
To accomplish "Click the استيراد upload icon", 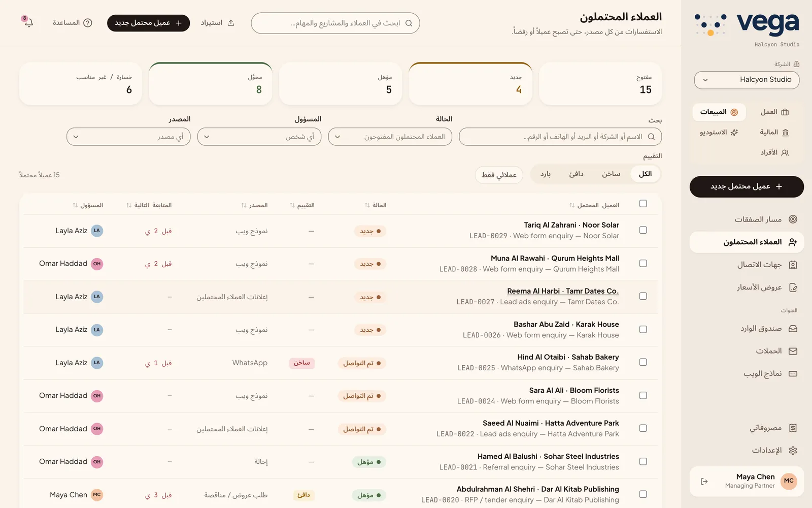I will tap(231, 23).
